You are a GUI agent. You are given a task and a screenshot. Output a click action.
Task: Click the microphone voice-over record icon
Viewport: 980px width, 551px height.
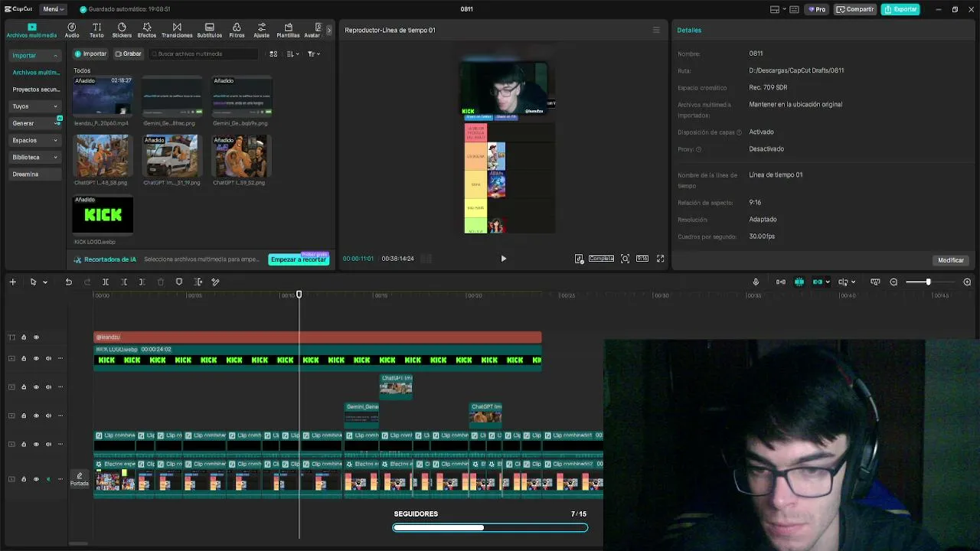[756, 282]
